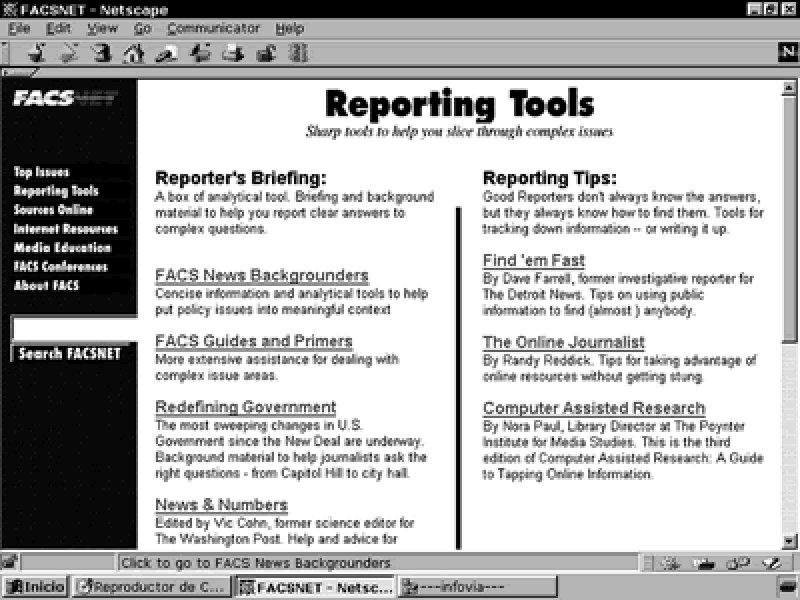
Task: Go to the Home page icon
Action: click(134, 53)
